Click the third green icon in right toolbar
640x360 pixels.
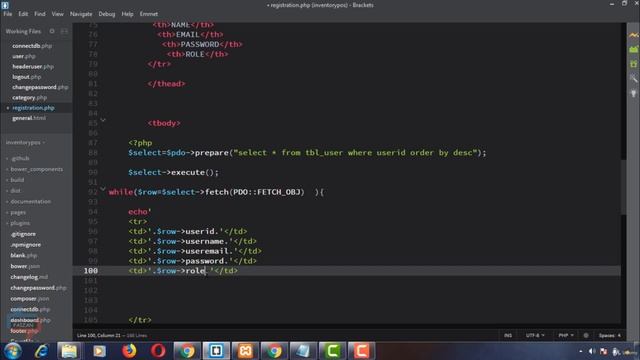tap(633, 64)
